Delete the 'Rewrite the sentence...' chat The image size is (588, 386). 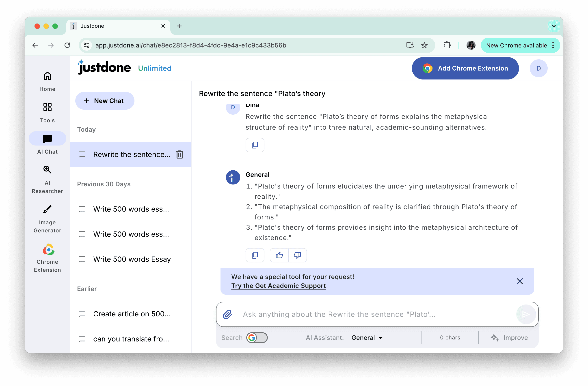click(x=180, y=154)
